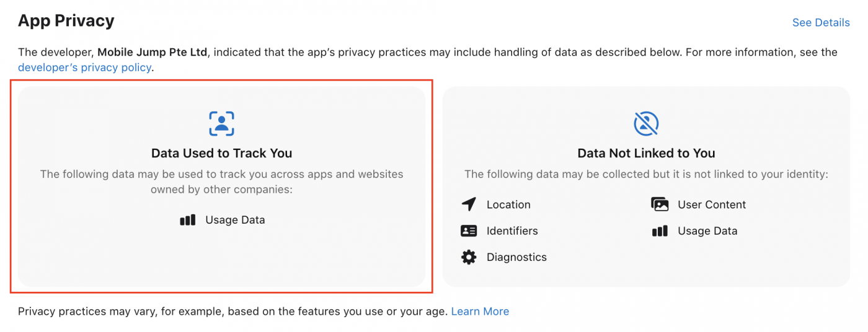Select the Location label
Image resolution: width=868 pixels, height=332 pixels.
pyautogui.click(x=508, y=204)
